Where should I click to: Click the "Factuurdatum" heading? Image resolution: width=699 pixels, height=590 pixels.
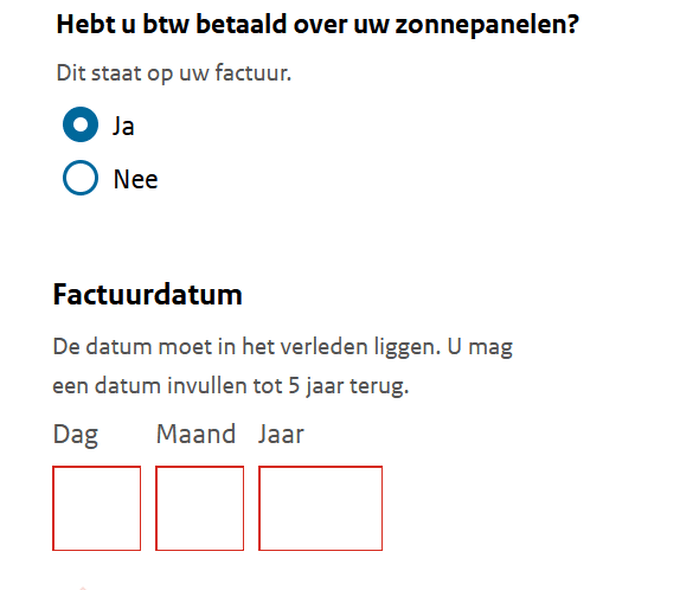coord(147,296)
